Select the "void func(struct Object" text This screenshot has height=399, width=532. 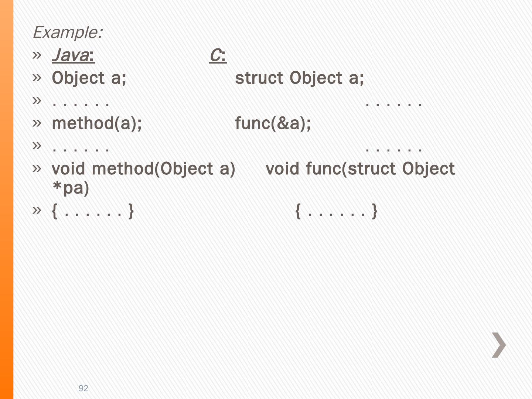click(360, 169)
